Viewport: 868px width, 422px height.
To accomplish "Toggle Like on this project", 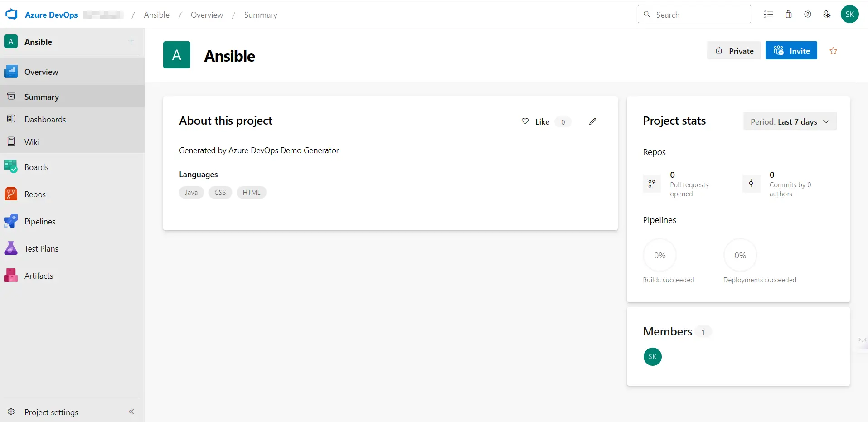I will click(x=536, y=121).
